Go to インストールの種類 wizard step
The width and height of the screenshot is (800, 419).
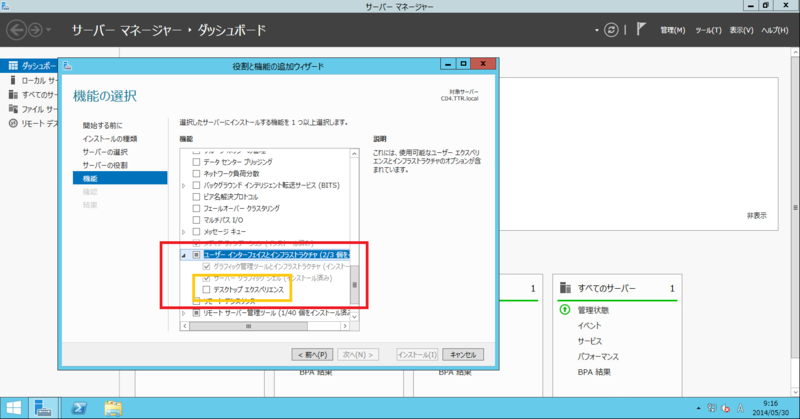(x=110, y=138)
